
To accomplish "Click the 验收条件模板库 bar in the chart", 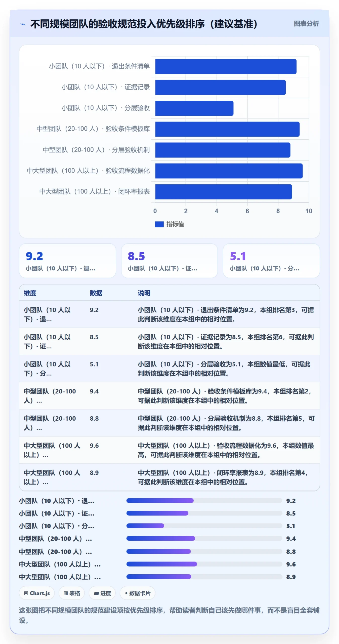I will click(227, 129).
